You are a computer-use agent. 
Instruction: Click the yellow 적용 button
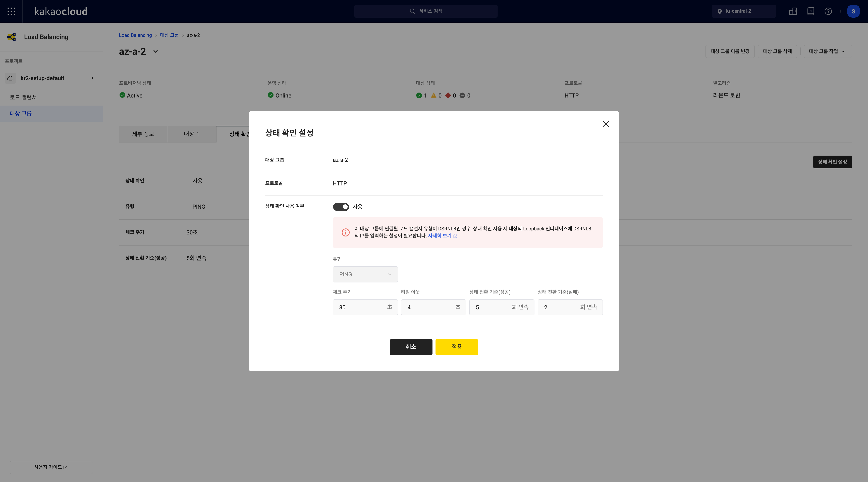pos(457,347)
